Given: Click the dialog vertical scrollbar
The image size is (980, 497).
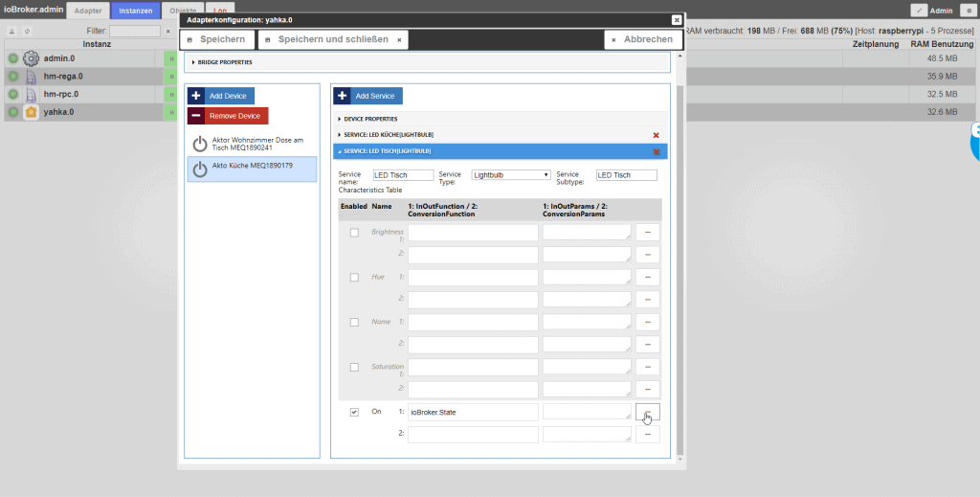Looking at the screenshot, I should pyautogui.click(x=680, y=269).
